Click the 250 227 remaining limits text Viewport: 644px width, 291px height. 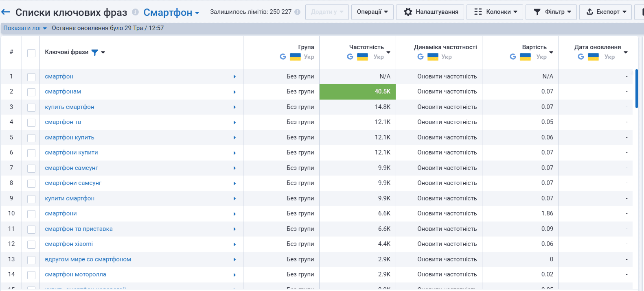[x=280, y=12]
